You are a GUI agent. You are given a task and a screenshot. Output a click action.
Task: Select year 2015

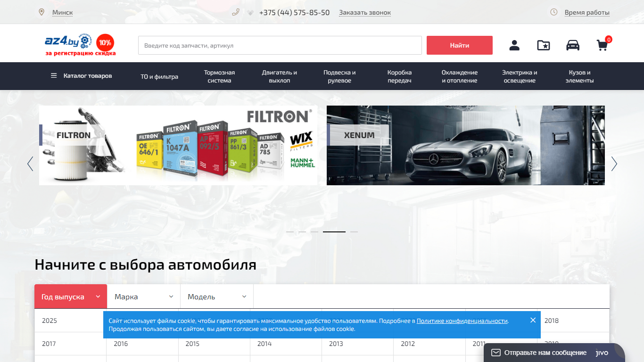(x=214, y=344)
